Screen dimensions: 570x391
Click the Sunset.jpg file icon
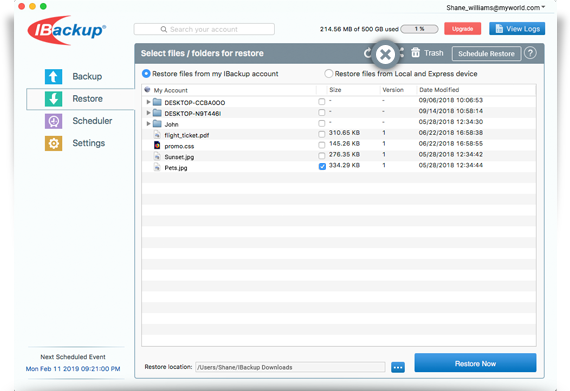[157, 156]
